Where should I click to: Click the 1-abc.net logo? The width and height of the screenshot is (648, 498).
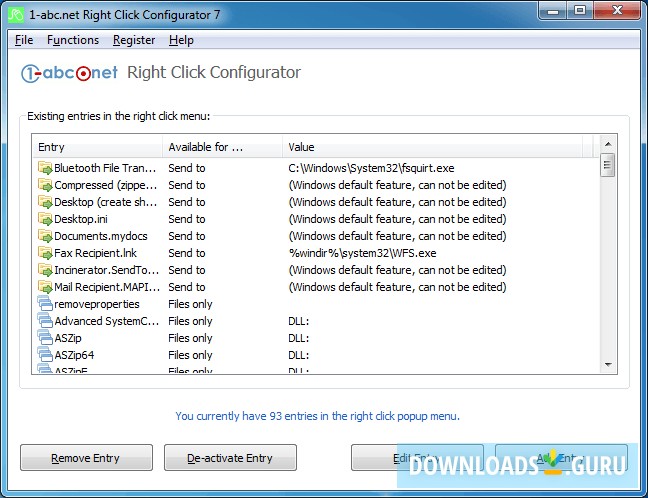click(x=69, y=73)
